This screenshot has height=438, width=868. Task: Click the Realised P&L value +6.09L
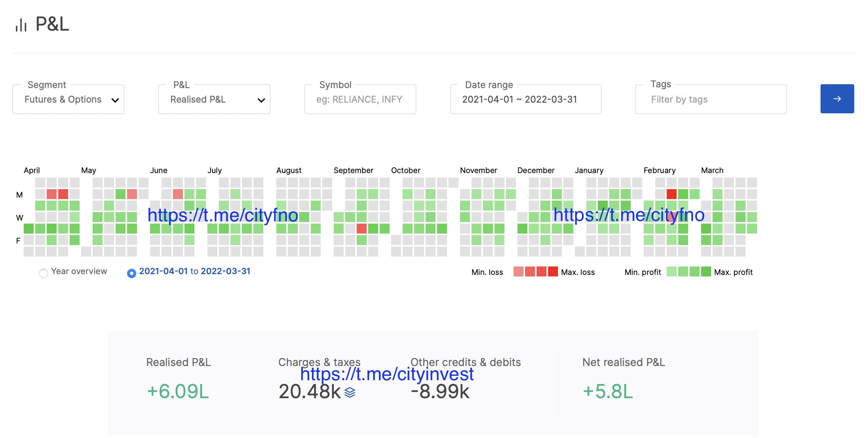[178, 392]
